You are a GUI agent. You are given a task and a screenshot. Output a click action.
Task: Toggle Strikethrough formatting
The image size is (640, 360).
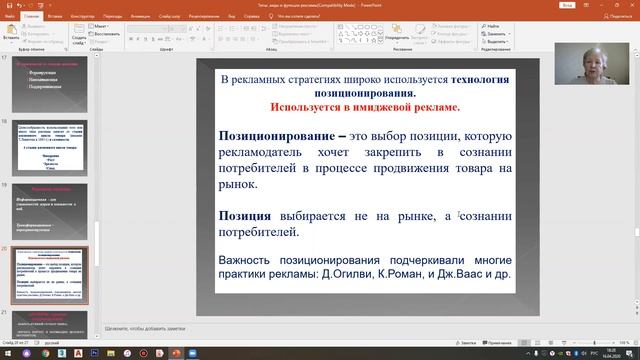click(x=160, y=39)
